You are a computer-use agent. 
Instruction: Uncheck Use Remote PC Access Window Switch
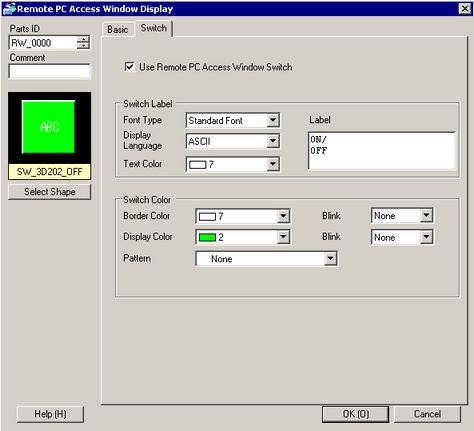129,67
